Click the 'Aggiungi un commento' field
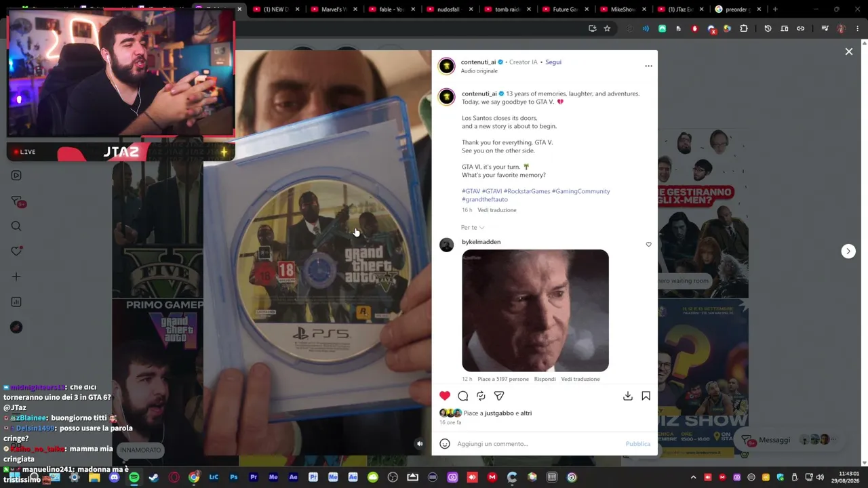This screenshot has height=488, width=868. (539, 444)
